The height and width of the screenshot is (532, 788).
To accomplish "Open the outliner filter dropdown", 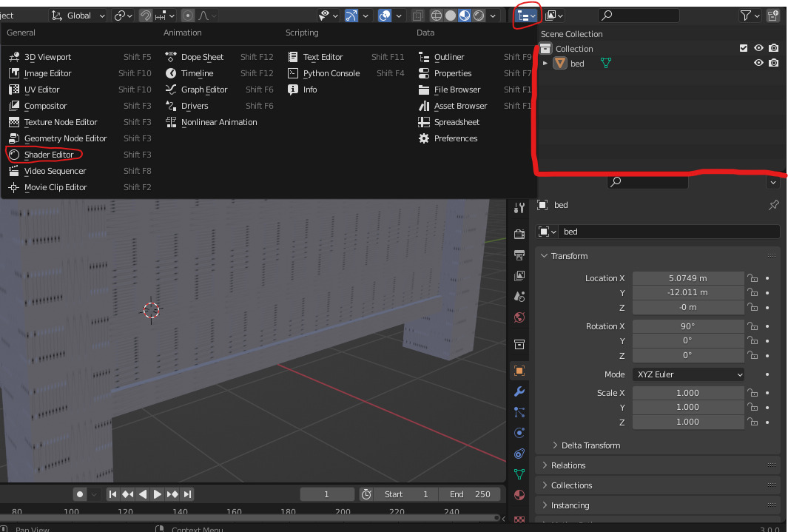I will [x=750, y=16].
